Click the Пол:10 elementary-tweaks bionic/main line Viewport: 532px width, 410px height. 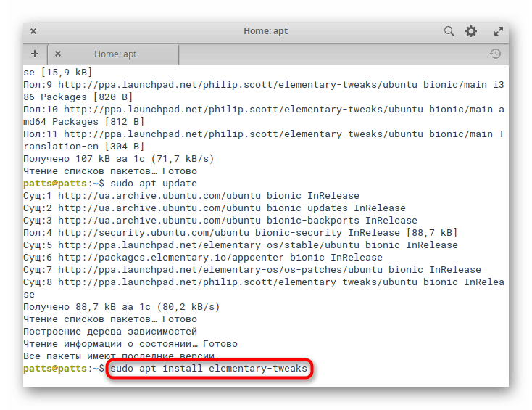264,110
